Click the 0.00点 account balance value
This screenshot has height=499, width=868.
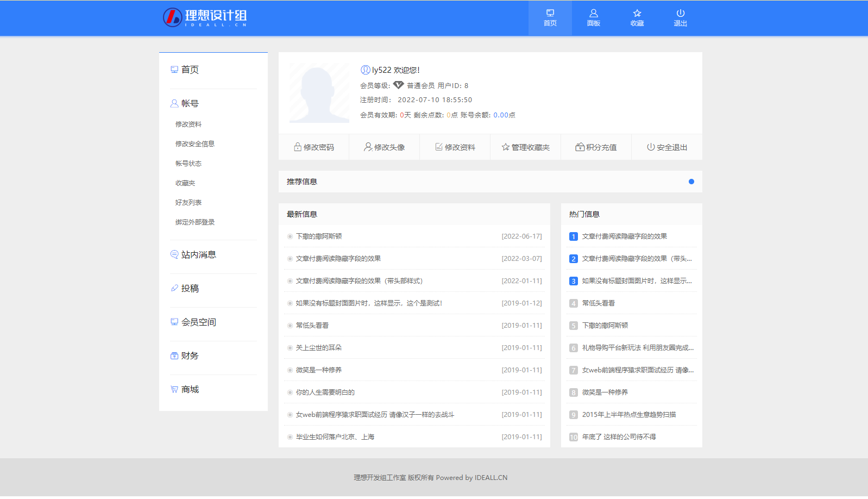pyautogui.click(x=505, y=115)
